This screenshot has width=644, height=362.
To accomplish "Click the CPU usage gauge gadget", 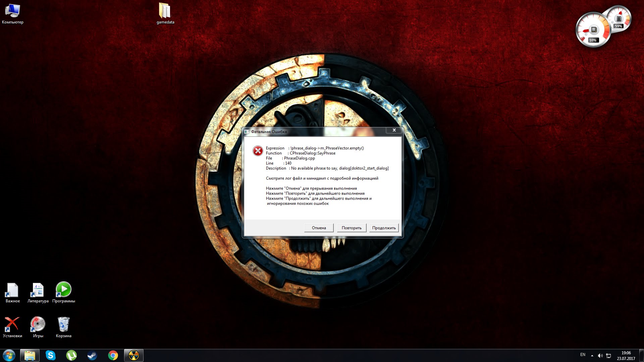I will (x=593, y=30).
